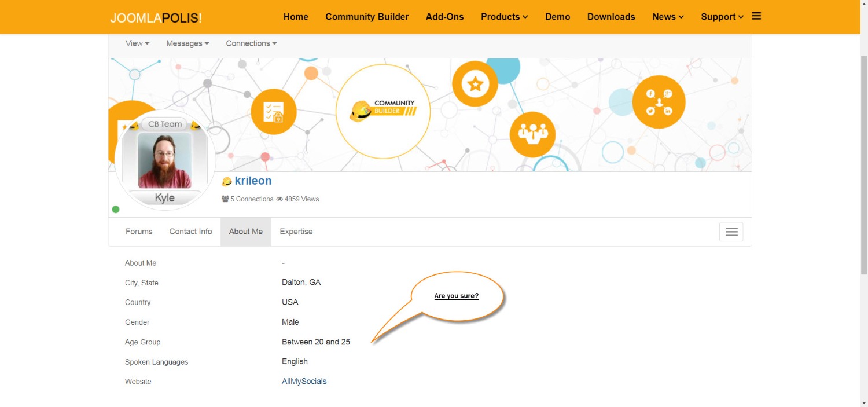The width and height of the screenshot is (868, 407).
Task: Open the AllMySocials website link
Action: [x=304, y=382]
